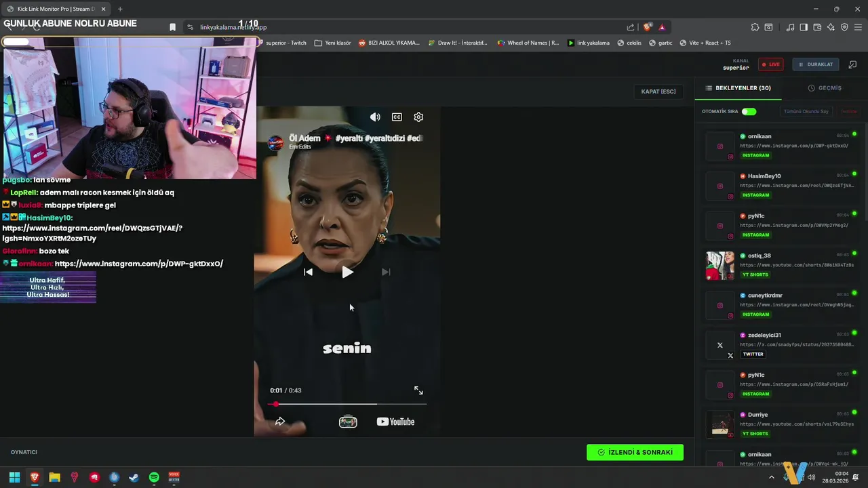Click YT Shorts tag on Durriye entry

click(x=755, y=434)
